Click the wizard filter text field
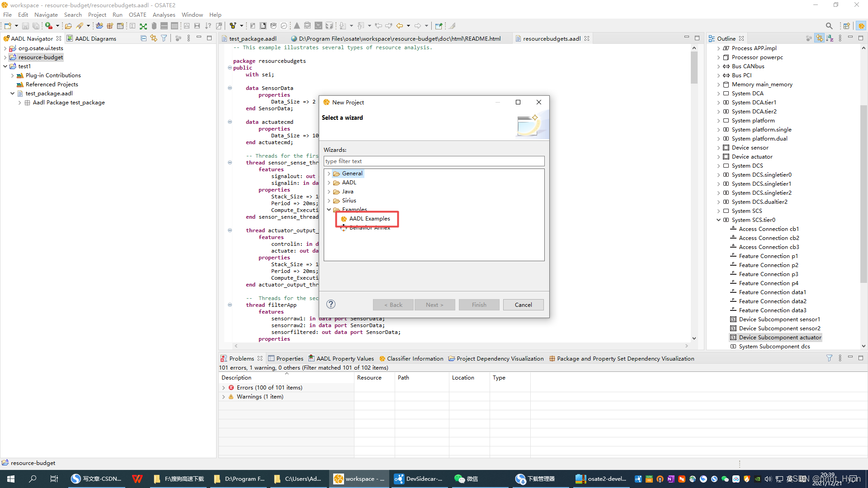This screenshot has width=868, height=488. coord(434,161)
